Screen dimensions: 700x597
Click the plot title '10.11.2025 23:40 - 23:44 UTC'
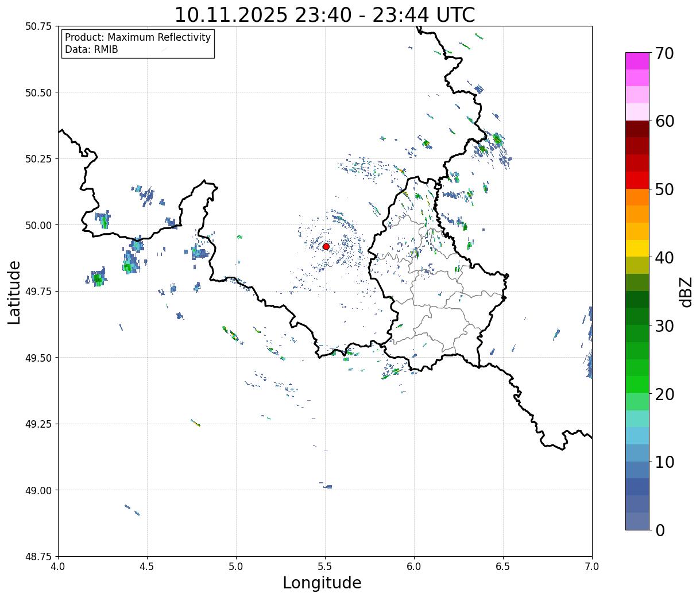(324, 14)
